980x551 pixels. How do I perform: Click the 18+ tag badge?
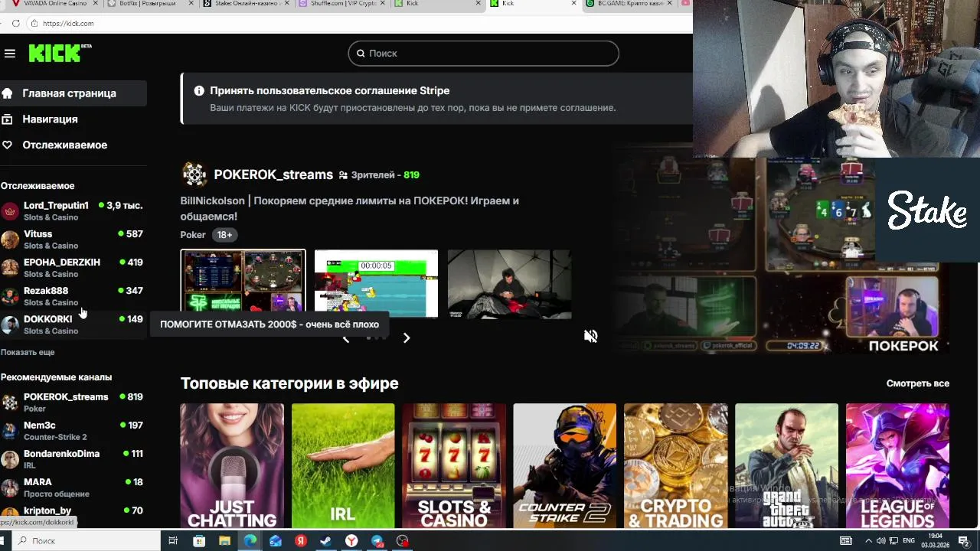[224, 235]
